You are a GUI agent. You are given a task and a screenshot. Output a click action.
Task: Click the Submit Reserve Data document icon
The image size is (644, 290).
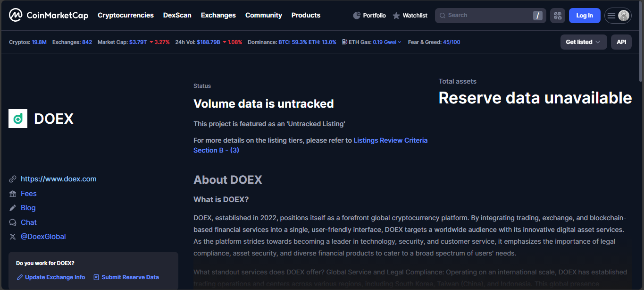96,277
